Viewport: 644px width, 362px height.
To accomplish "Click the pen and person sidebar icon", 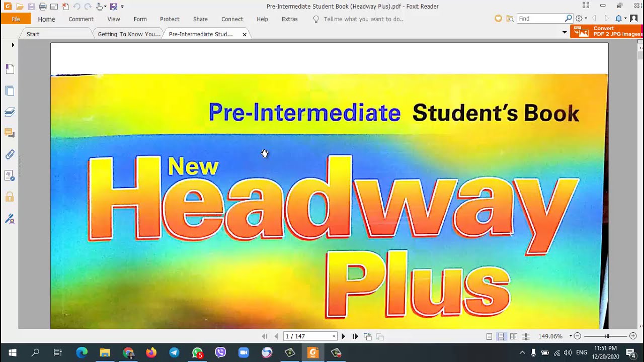I will click(x=10, y=218).
